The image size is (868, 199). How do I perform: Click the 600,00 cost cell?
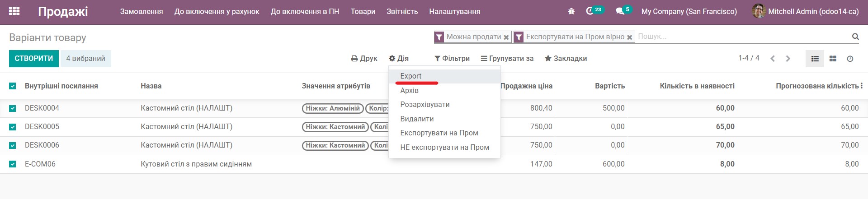click(613, 164)
